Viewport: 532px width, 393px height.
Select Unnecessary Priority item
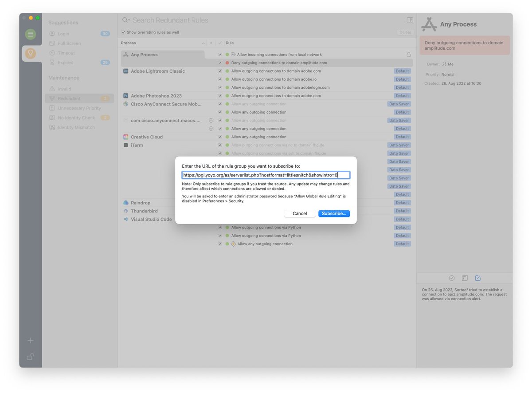[79, 108]
